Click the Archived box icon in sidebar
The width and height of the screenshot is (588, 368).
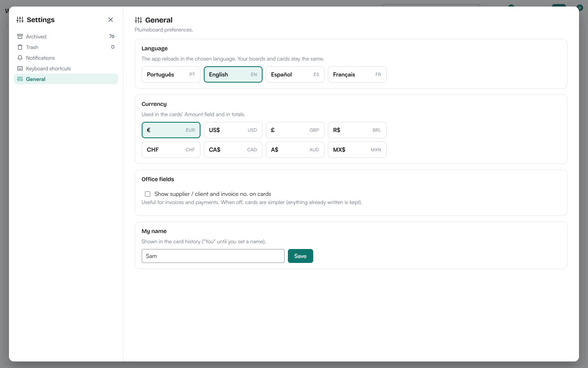[x=20, y=36]
